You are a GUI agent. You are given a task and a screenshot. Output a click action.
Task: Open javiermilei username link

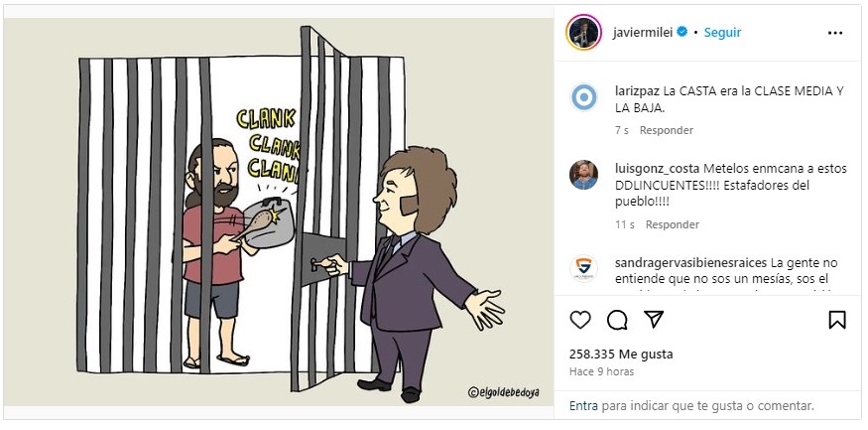[643, 32]
